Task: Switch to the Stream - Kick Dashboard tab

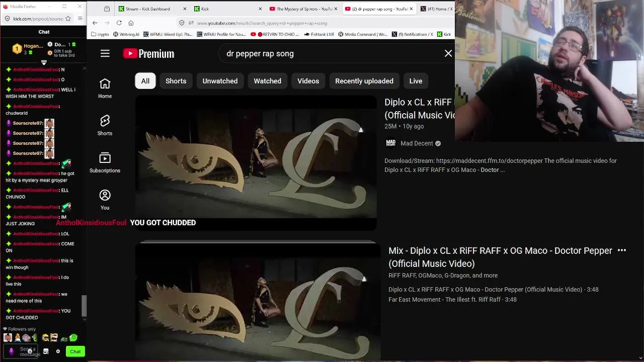Action: click(152, 9)
